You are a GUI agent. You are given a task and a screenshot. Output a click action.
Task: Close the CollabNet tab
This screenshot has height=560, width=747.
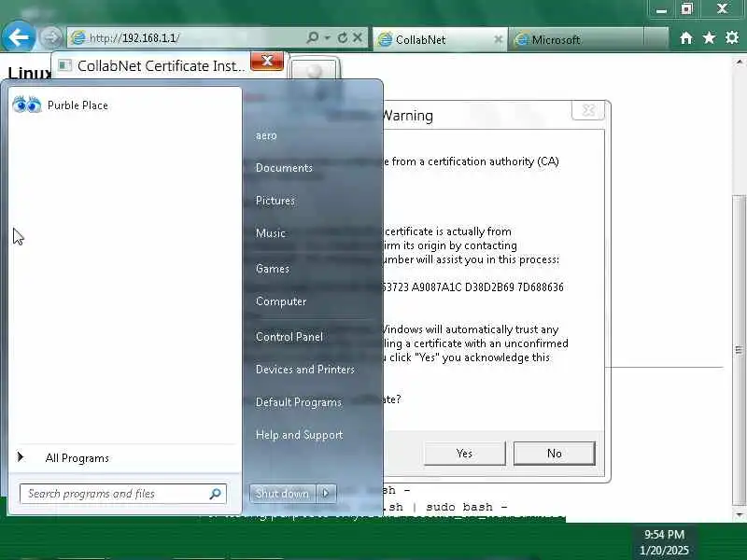498,39
